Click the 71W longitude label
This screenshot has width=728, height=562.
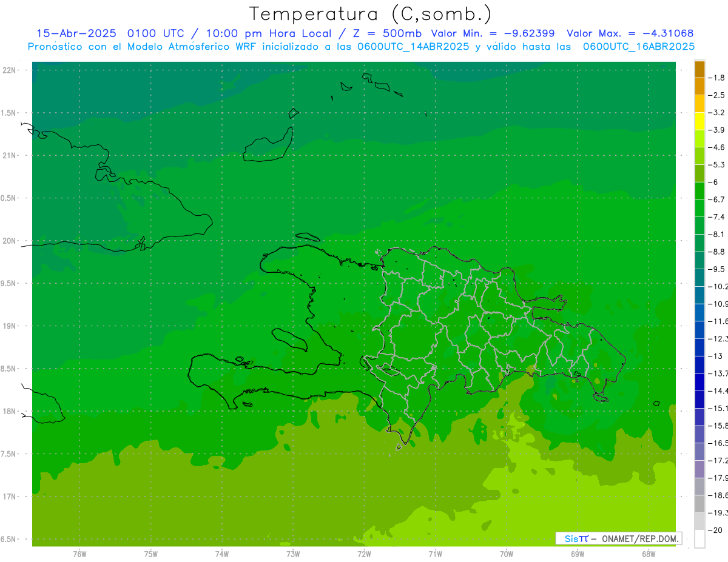[435, 554]
